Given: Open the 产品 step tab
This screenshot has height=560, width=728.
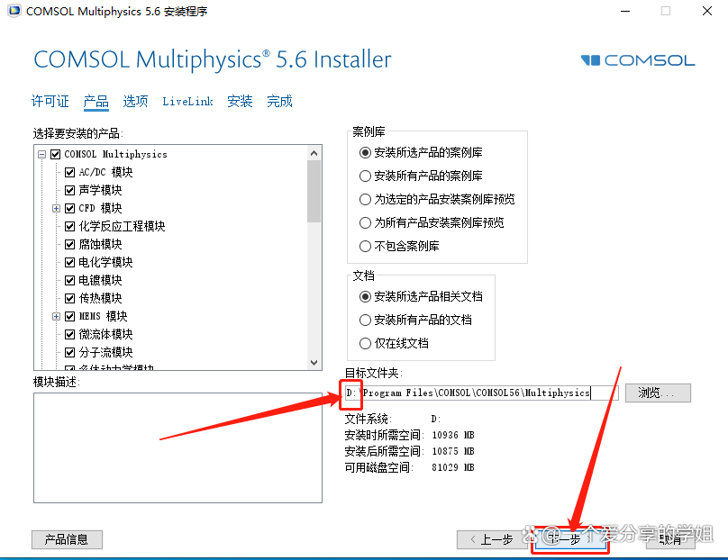Looking at the screenshot, I should coord(96,101).
